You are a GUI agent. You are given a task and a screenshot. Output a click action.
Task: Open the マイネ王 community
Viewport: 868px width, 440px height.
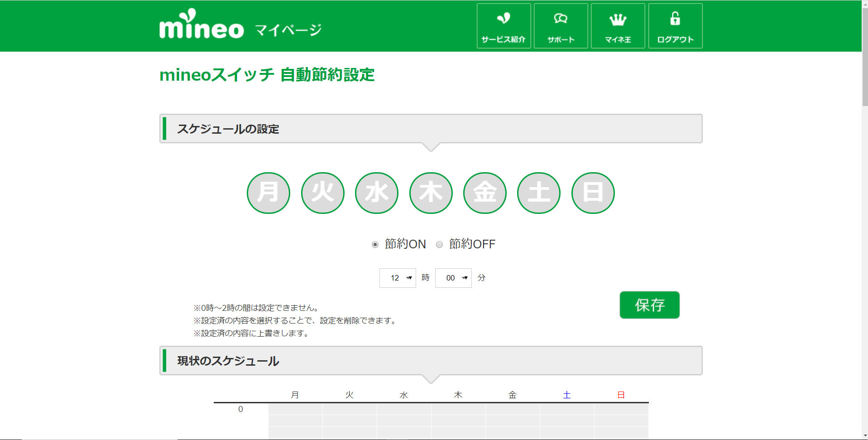coord(618,26)
